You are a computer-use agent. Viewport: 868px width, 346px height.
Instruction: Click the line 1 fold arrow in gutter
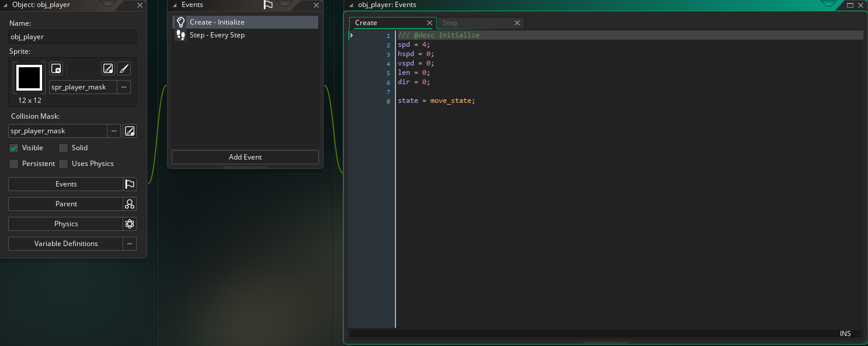[352, 36]
